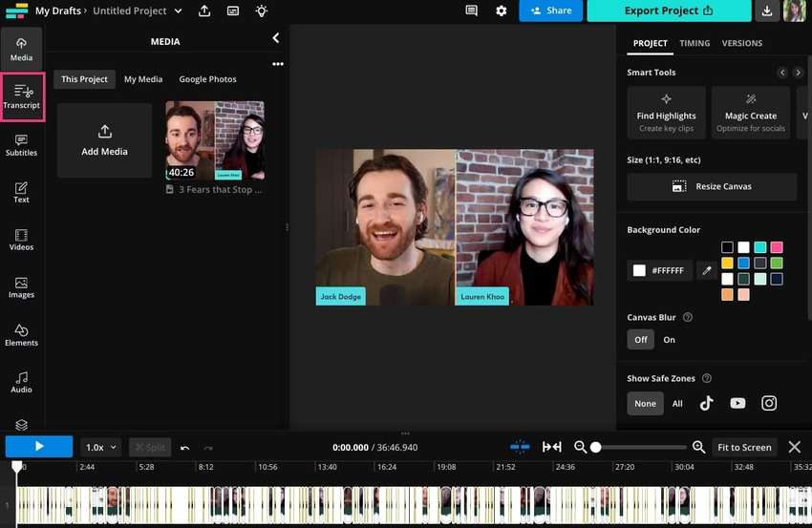Collapse the Media panel with chevron

(x=276, y=38)
